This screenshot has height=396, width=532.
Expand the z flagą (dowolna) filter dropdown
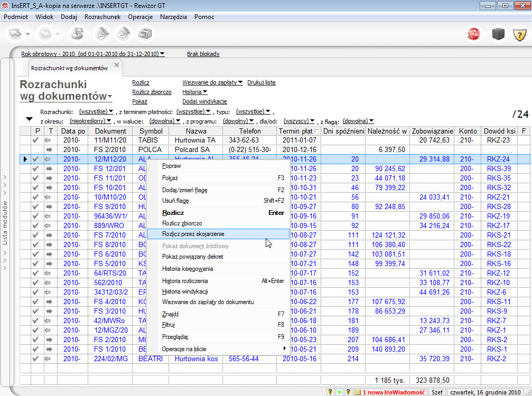pyautogui.click(x=358, y=121)
